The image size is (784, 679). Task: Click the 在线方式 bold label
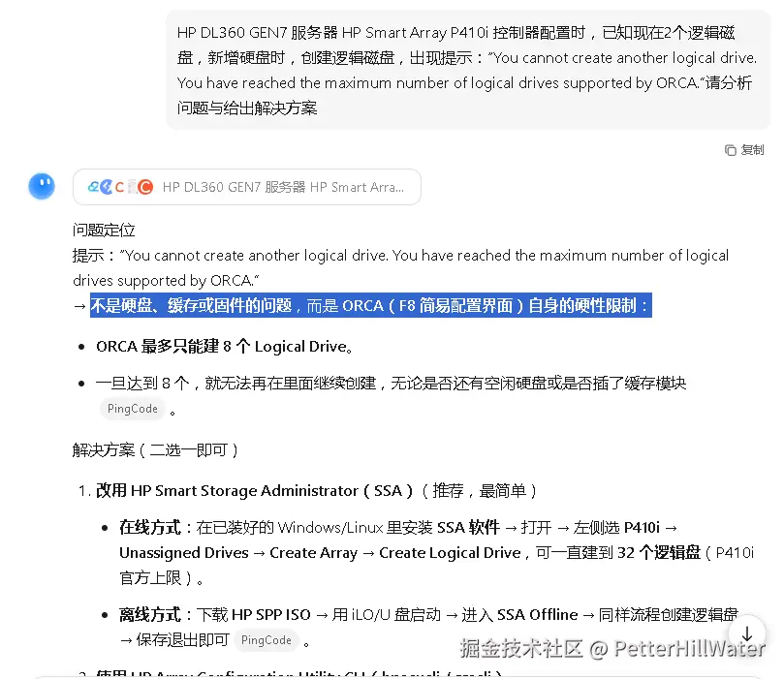pos(150,527)
